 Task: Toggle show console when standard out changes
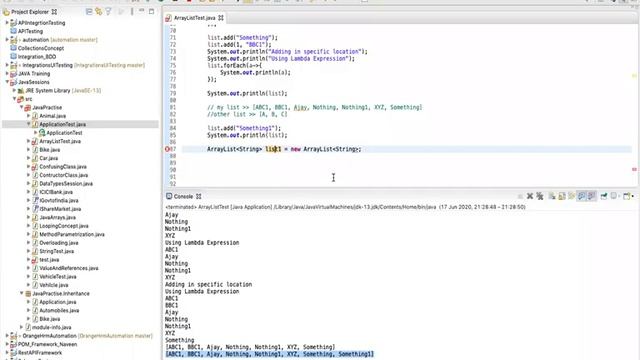(x=582, y=196)
